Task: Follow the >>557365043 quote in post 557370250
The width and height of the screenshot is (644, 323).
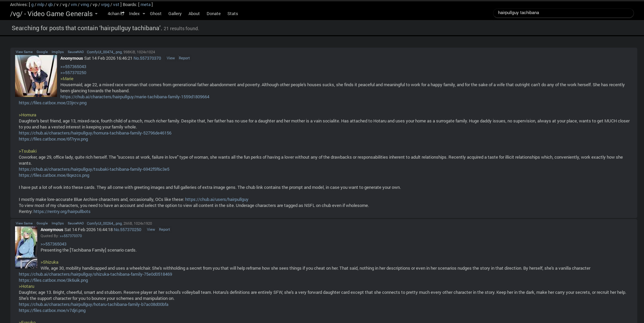Action: [53, 244]
